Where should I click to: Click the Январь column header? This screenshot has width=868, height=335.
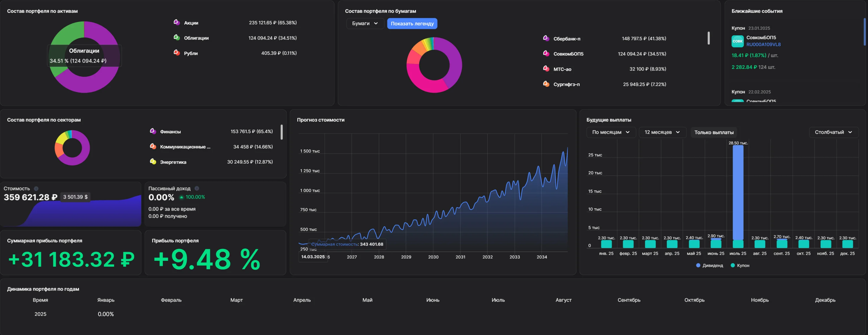click(106, 300)
